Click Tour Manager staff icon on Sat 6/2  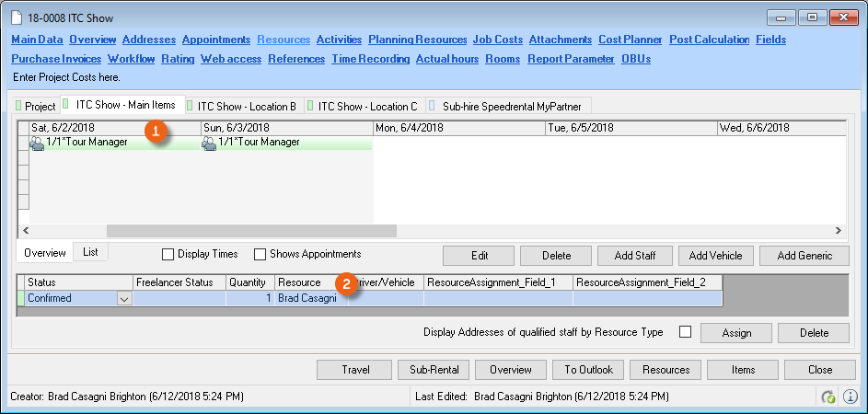pyautogui.click(x=37, y=143)
